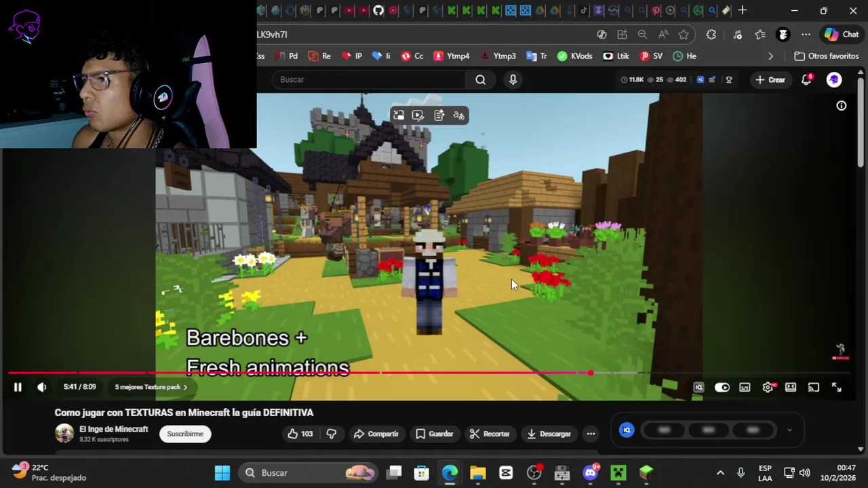Open the weather widget showing 22°C
Screen dimensions: 868x488
(x=49, y=472)
